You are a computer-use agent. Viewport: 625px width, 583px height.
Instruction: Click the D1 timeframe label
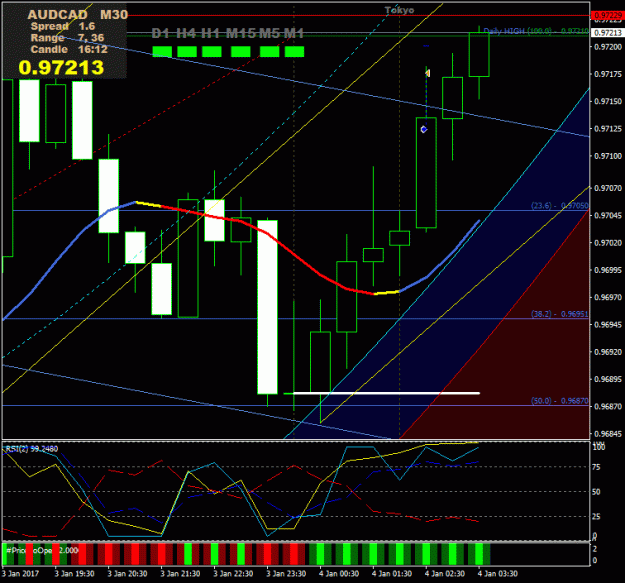click(x=161, y=33)
